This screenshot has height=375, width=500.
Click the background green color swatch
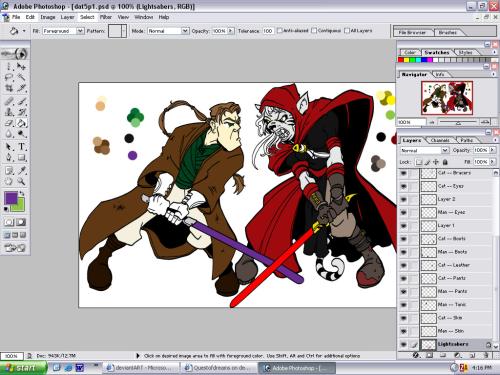click(x=20, y=207)
